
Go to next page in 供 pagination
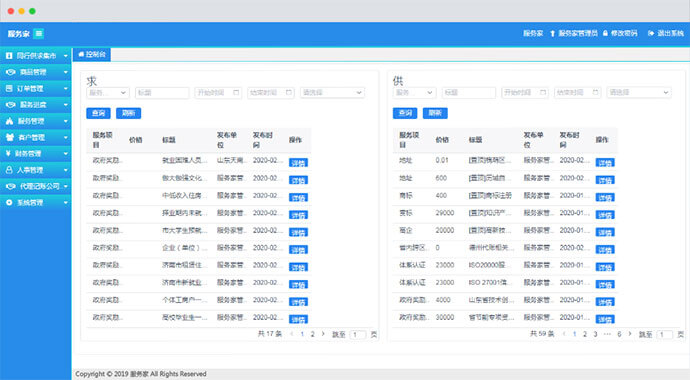tap(630, 334)
